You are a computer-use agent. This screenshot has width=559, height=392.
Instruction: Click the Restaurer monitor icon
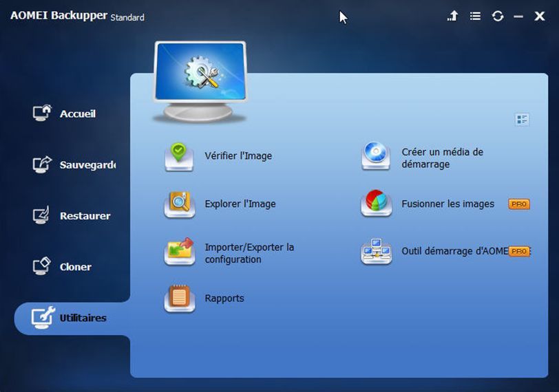(41, 215)
